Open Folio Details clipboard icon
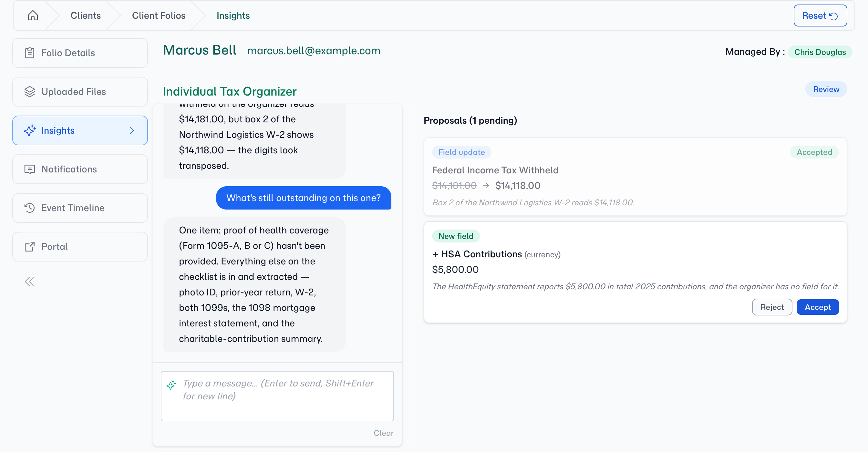 pyautogui.click(x=30, y=53)
